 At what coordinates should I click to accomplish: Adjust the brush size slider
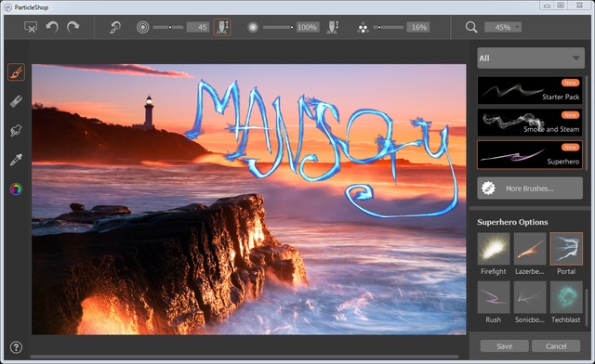click(168, 27)
